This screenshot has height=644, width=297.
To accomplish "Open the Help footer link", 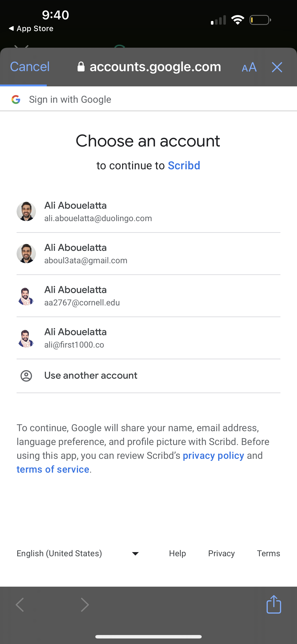I will pyautogui.click(x=177, y=553).
